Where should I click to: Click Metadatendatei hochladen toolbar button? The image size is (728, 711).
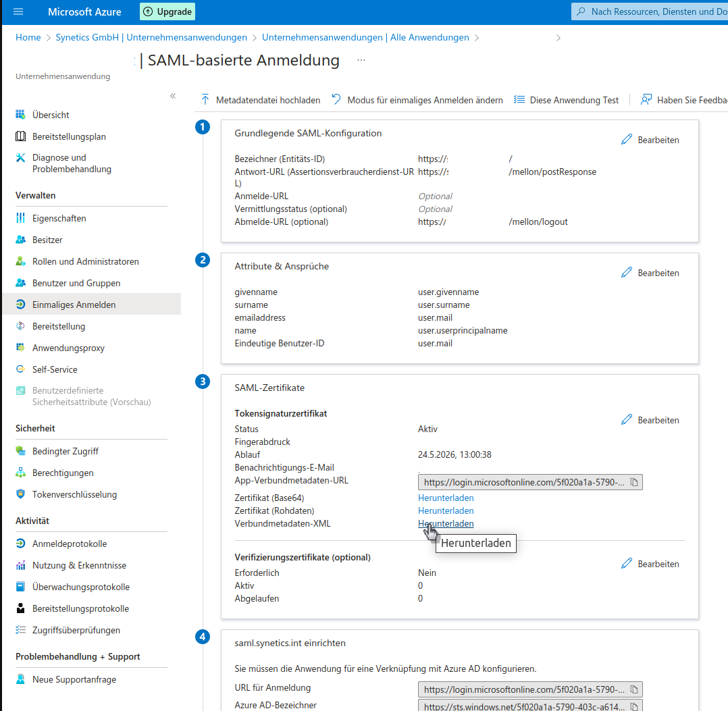(x=261, y=100)
